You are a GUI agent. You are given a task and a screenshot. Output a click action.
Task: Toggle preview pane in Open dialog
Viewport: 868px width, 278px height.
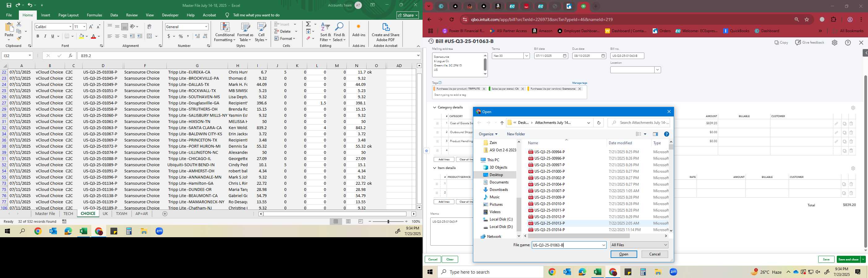[x=655, y=134]
